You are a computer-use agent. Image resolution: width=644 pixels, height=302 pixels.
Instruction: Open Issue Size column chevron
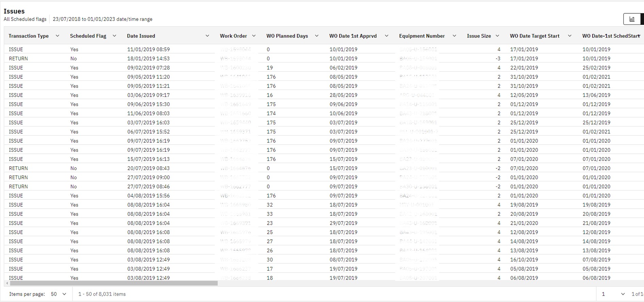[497, 36]
